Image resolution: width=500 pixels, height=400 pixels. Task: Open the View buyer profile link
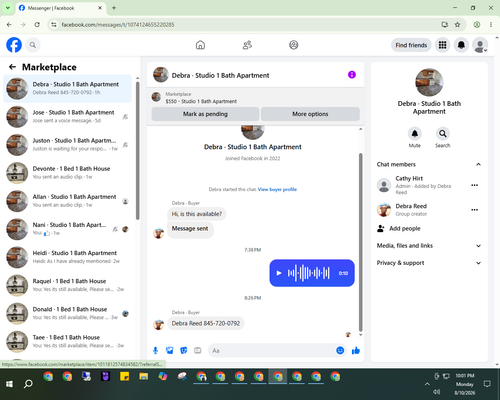277,189
